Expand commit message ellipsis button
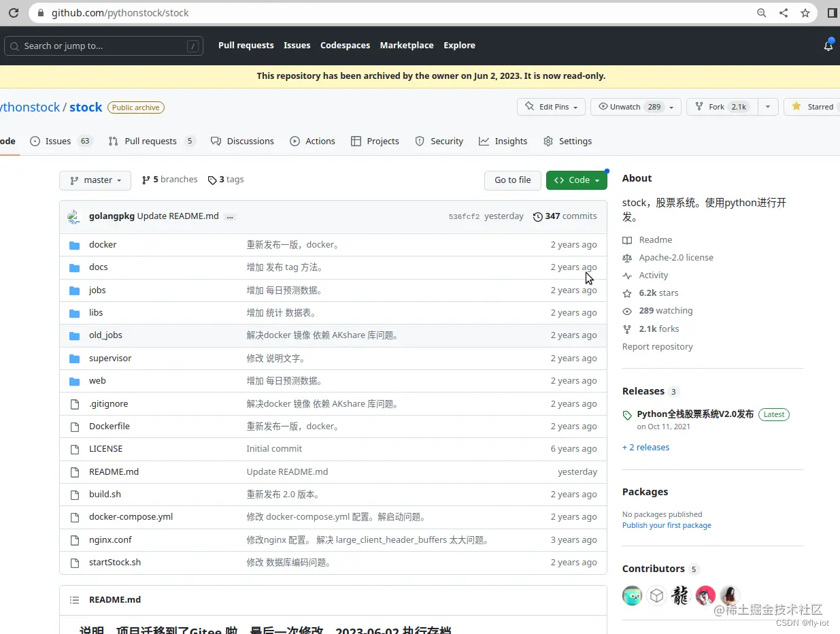Viewport: 840px width, 634px height. pyautogui.click(x=230, y=216)
